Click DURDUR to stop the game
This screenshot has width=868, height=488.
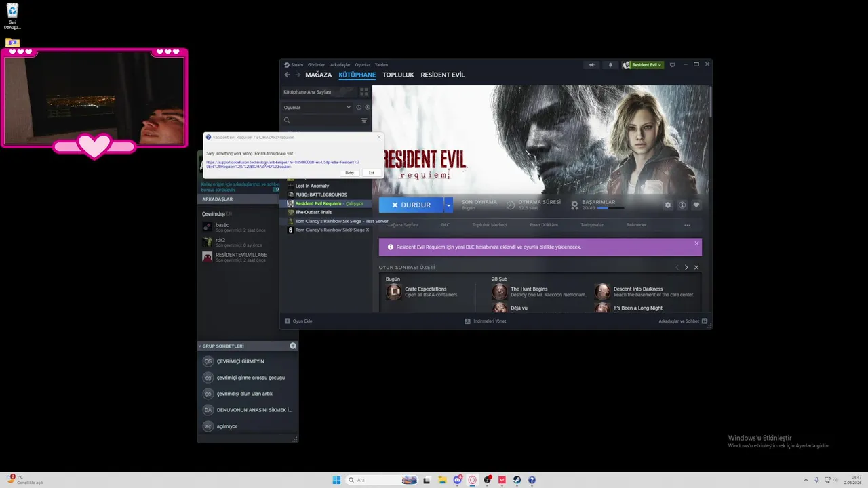(412, 205)
